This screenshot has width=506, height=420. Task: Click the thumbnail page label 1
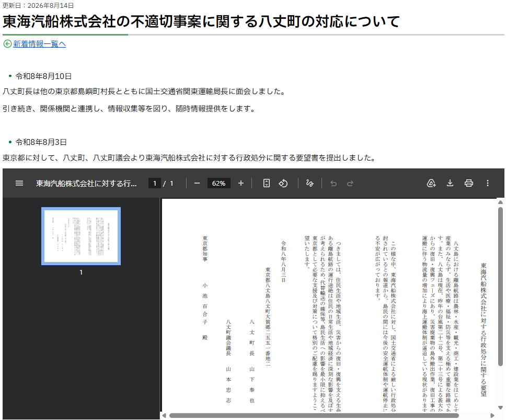click(81, 273)
